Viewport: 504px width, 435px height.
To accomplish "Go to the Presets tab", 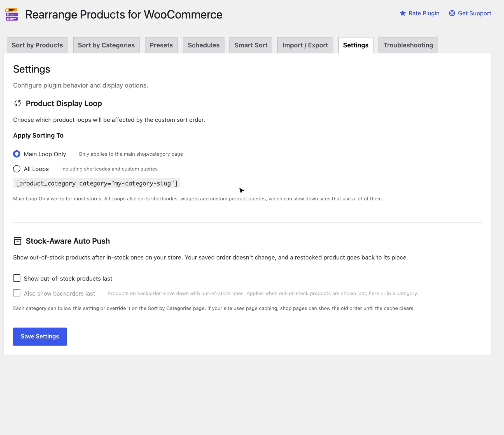I will (x=161, y=45).
